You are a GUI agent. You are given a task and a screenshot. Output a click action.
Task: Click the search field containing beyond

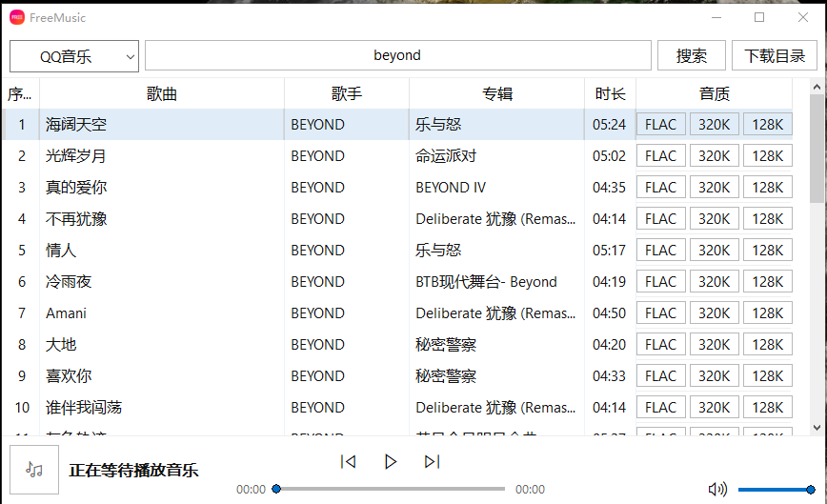click(x=398, y=55)
